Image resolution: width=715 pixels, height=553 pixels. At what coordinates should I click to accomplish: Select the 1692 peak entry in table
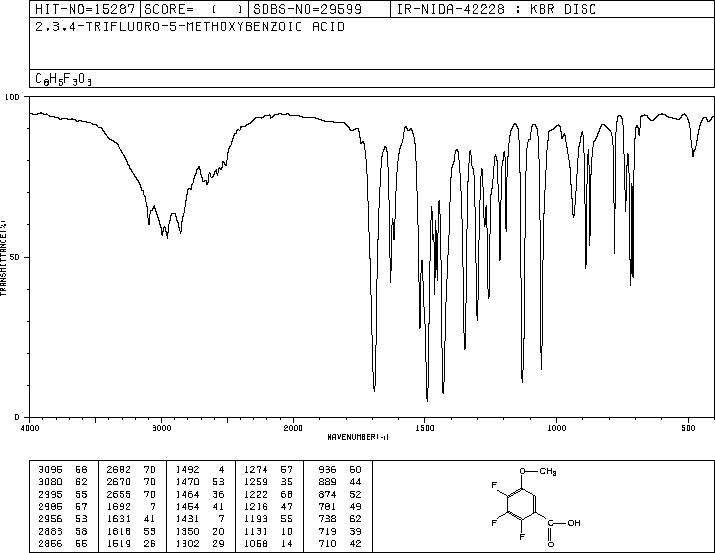click(131, 506)
